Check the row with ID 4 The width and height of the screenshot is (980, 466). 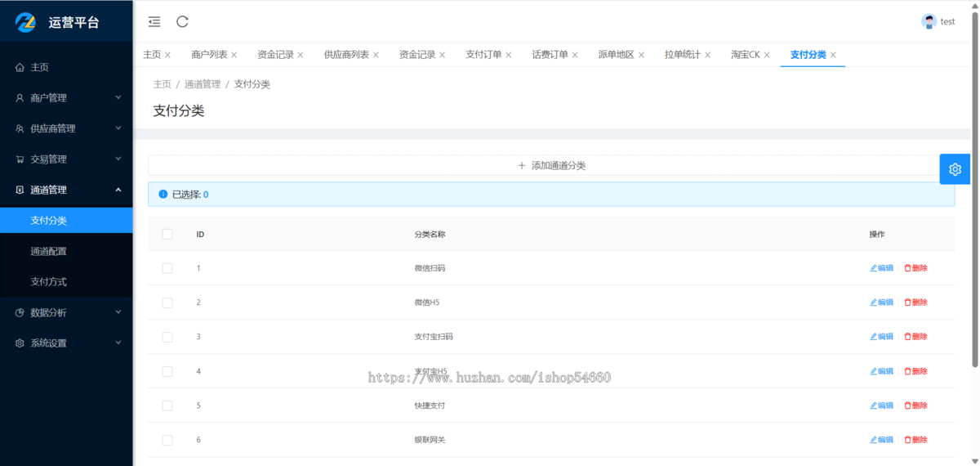pyautogui.click(x=167, y=371)
